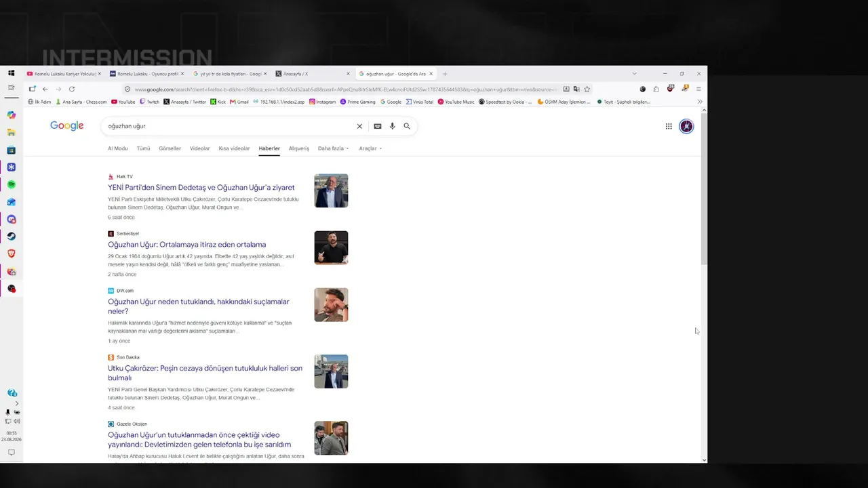Open the Serbestiyet article thumbnail

click(331, 247)
